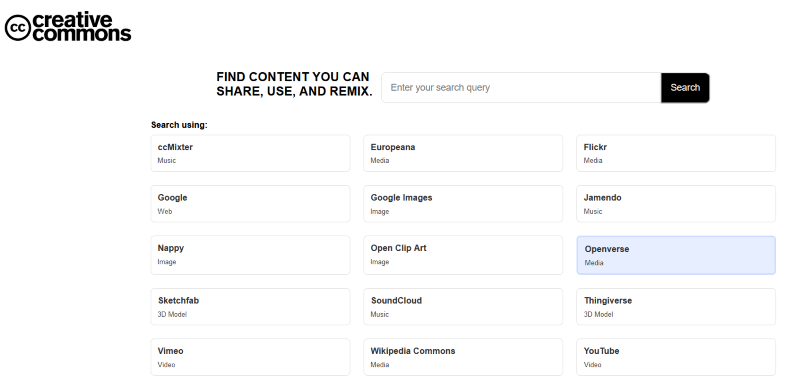Viewport: 800px width, 389px height.
Task: Select the Google Web source
Action: tap(251, 204)
